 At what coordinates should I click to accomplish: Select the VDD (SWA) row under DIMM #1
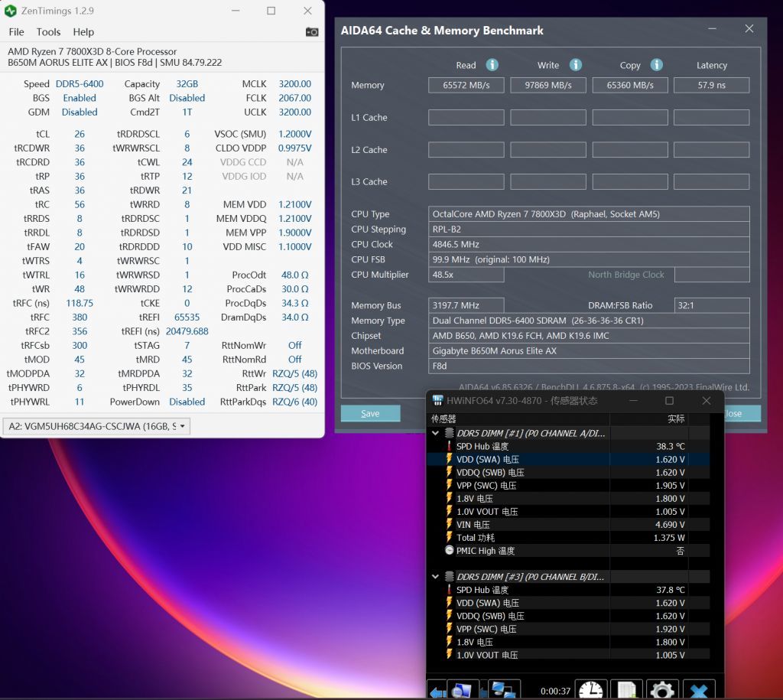coord(568,459)
